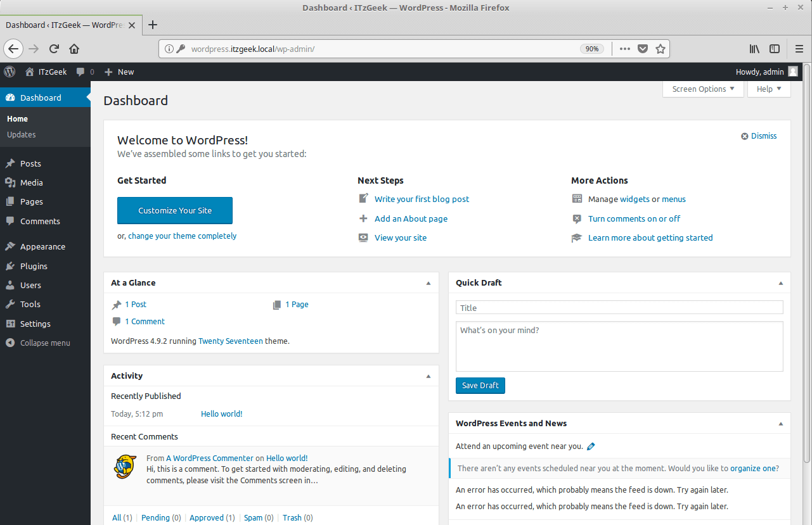Click graduation cap getting started icon

(577, 238)
